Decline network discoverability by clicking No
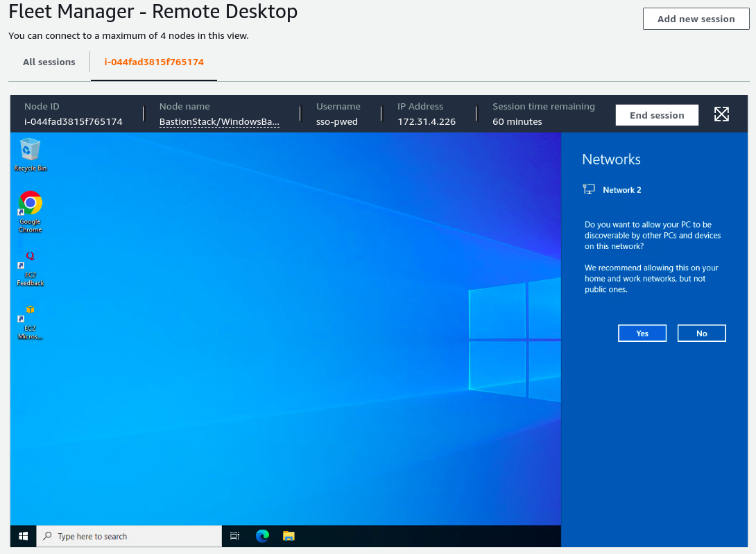Viewport: 756px width, 554px height. click(701, 333)
